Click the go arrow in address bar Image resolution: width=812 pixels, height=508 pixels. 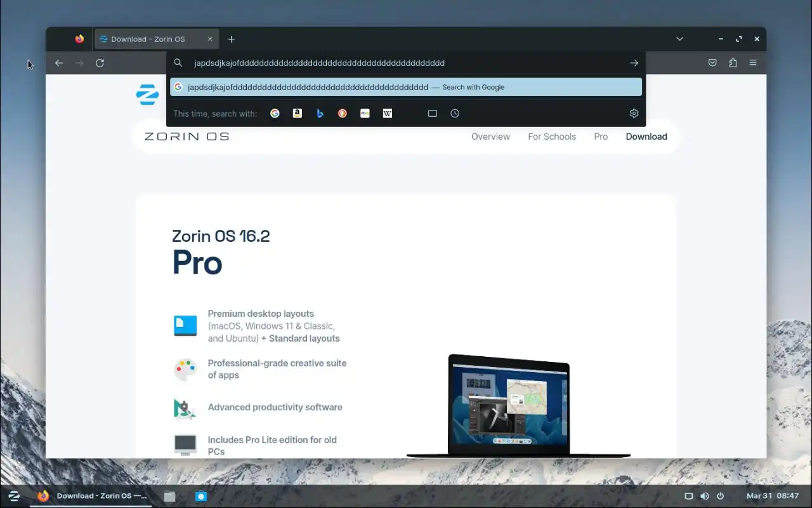click(x=634, y=63)
